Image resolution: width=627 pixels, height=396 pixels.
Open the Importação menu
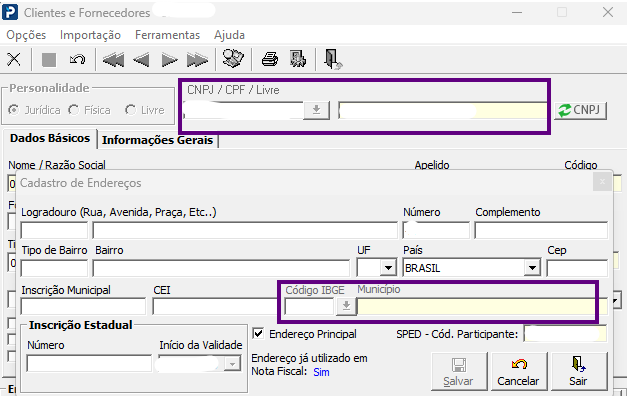coord(90,35)
